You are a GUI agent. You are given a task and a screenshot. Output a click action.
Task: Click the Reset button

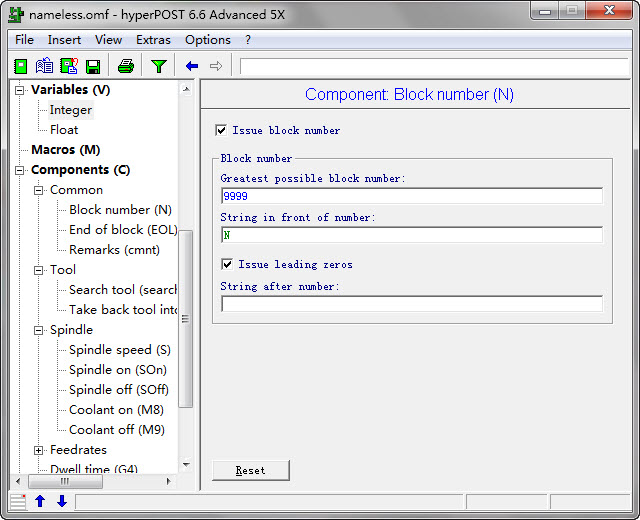coord(251,470)
